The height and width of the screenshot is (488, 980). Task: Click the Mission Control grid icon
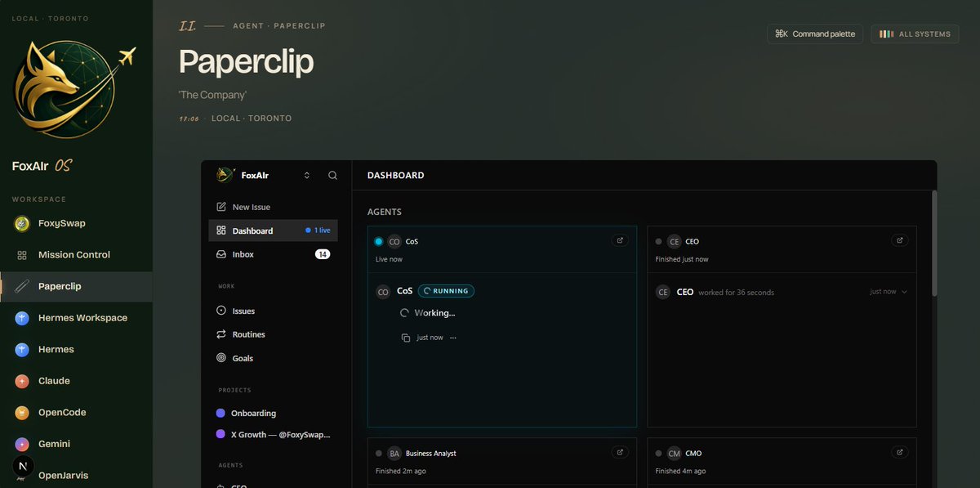[22, 255]
